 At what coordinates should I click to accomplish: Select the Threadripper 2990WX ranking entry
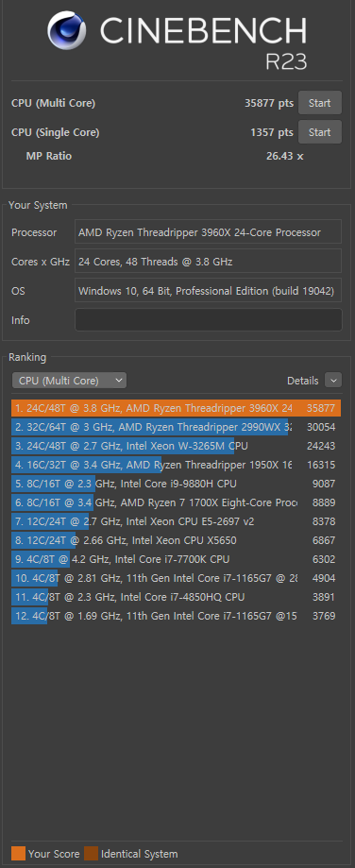[176, 427]
